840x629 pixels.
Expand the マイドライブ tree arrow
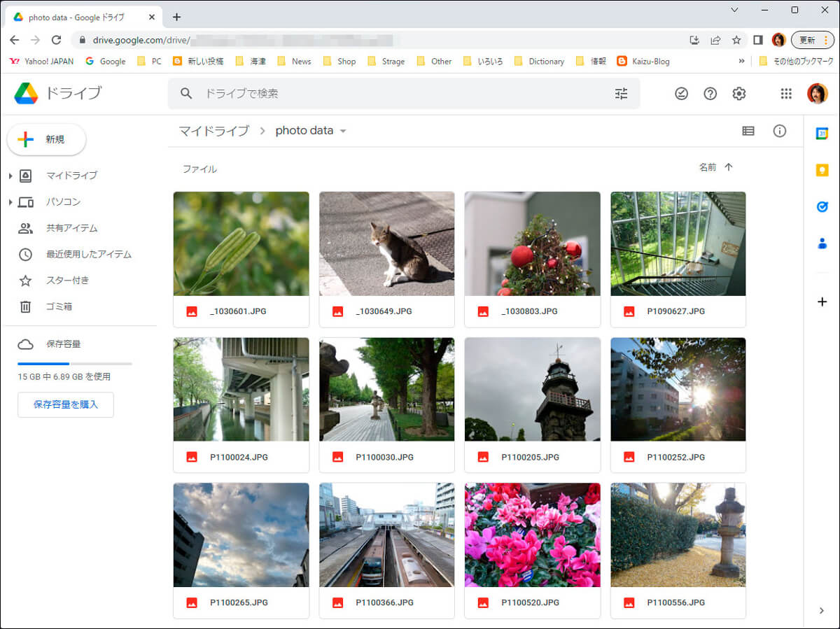tap(10, 176)
